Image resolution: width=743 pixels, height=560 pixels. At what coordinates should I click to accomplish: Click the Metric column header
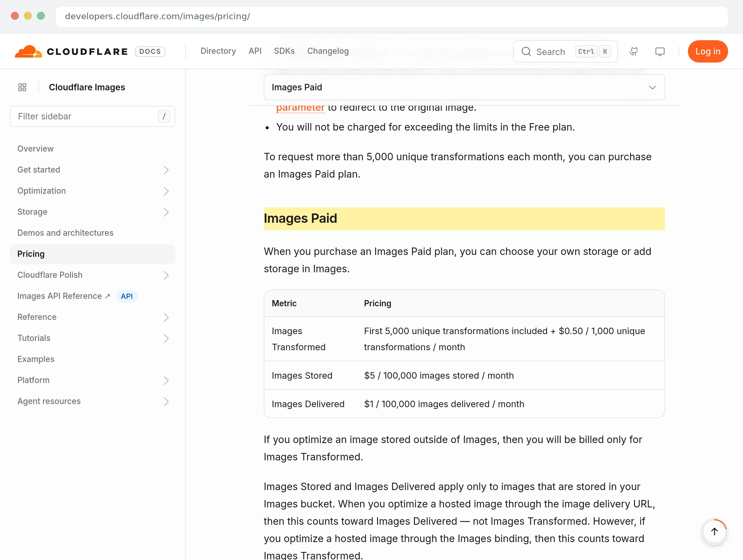click(284, 304)
